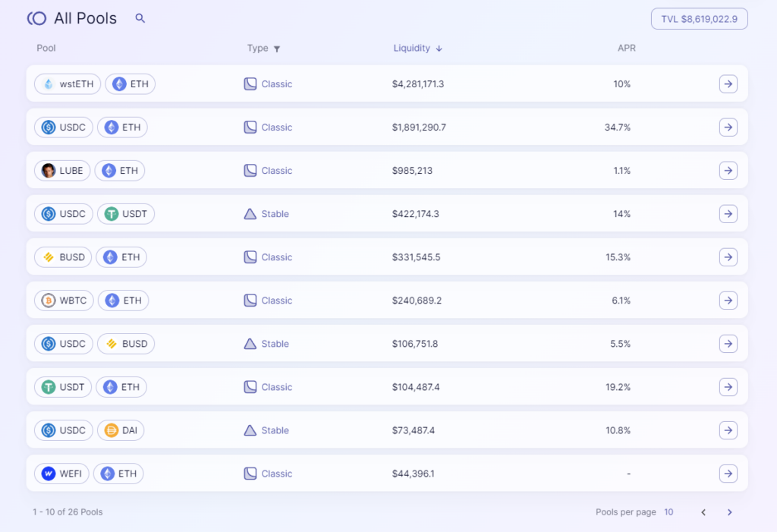
Task: Open the LUBE/ETH pool arrow button
Action: pyautogui.click(x=728, y=171)
